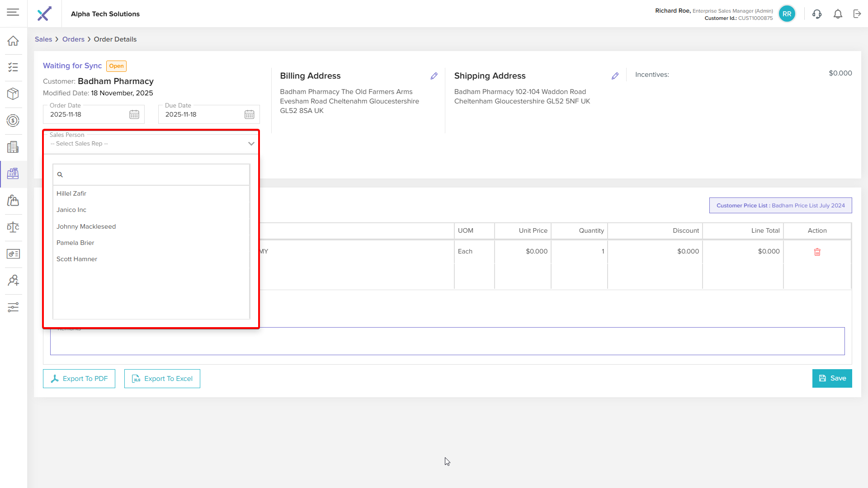This screenshot has height=488, width=868.
Task: Go to Orders breadcrumb link
Action: point(73,39)
